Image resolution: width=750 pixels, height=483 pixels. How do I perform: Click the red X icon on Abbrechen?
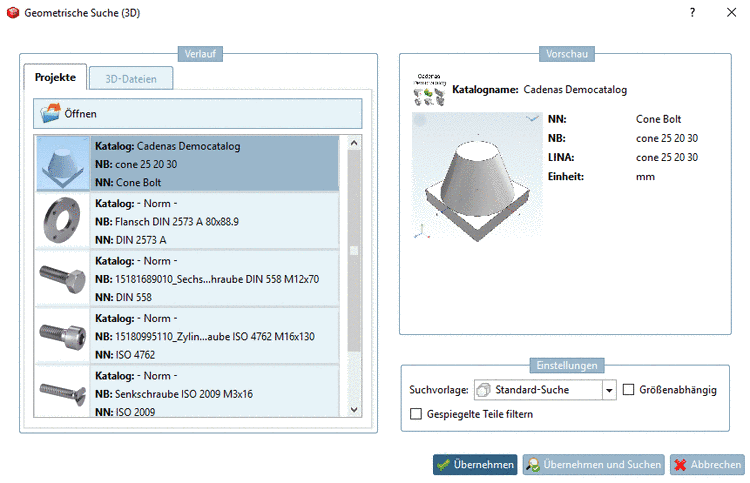(680, 464)
